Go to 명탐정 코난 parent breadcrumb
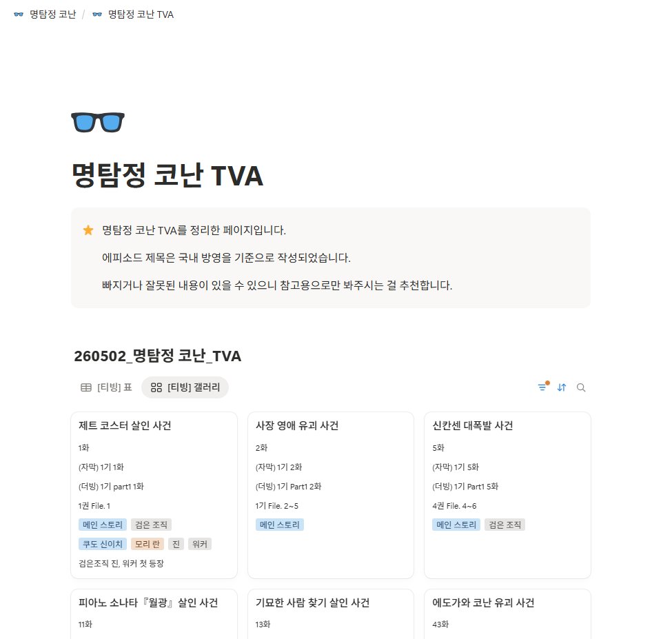This screenshot has width=672, height=639. pos(52,14)
